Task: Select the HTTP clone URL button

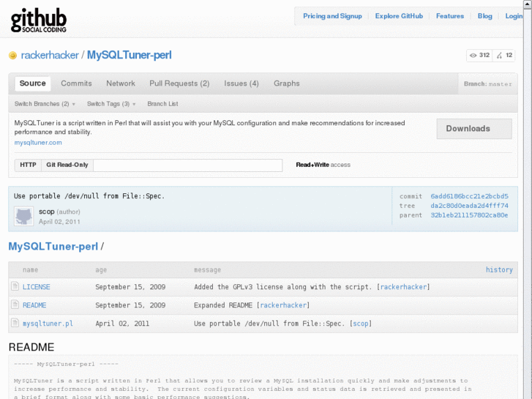Action: click(28, 165)
